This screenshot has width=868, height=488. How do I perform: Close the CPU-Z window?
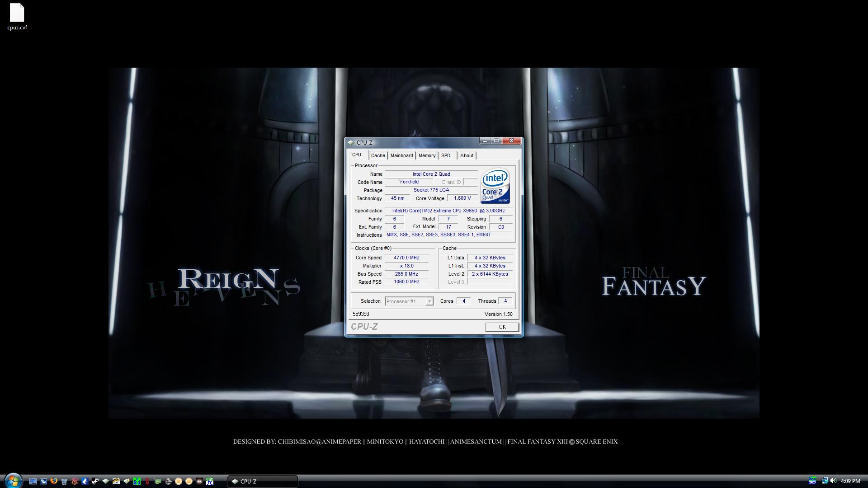pos(511,141)
